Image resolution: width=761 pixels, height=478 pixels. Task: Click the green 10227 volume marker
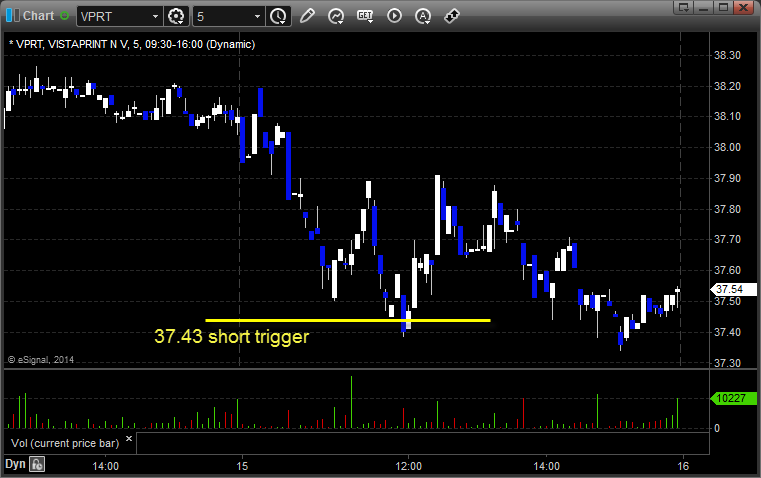click(733, 398)
